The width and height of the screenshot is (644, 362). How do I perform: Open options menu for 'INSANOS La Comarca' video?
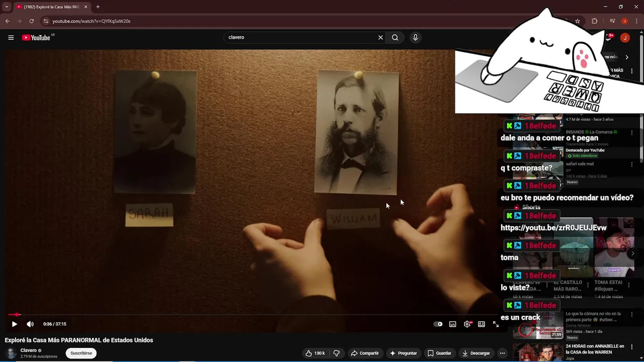[632, 133]
